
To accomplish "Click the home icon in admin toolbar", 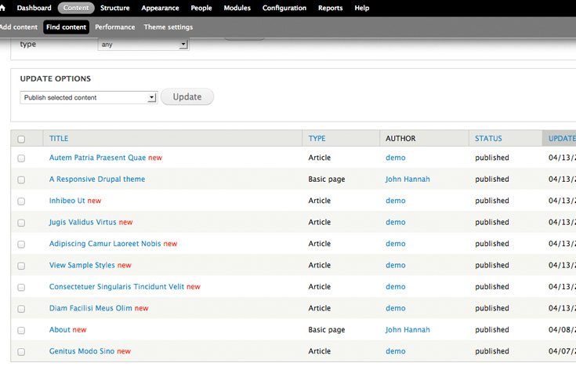I will pos(2,8).
